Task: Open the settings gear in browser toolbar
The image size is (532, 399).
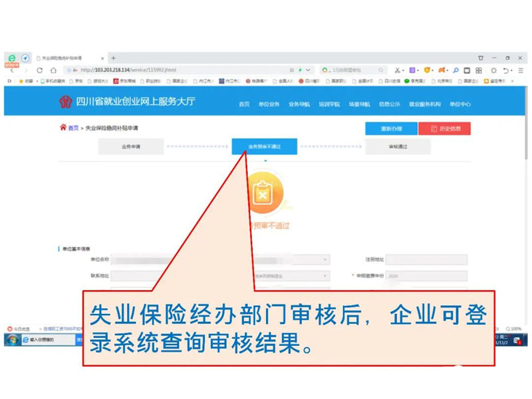Action: 493,70
